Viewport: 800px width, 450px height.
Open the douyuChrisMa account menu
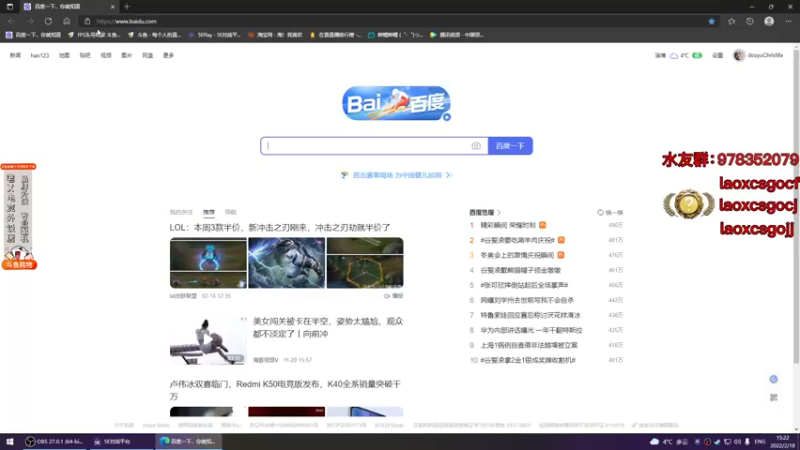(x=758, y=55)
